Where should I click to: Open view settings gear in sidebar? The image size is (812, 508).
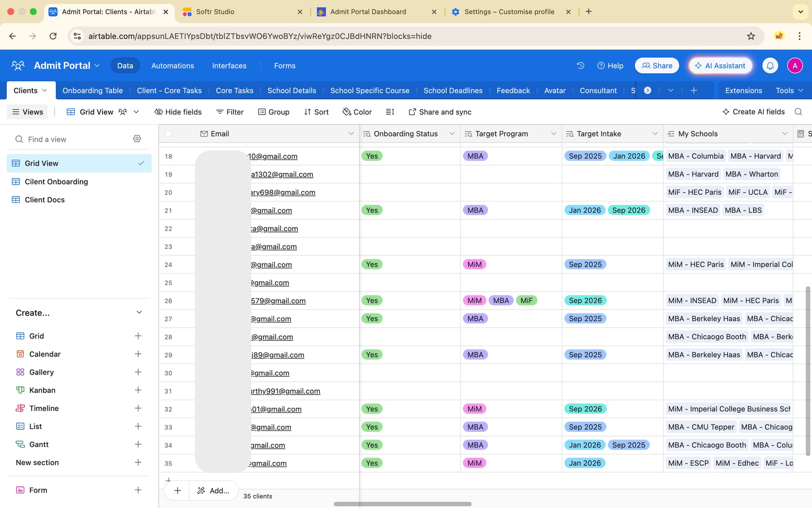tap(137, 139)
